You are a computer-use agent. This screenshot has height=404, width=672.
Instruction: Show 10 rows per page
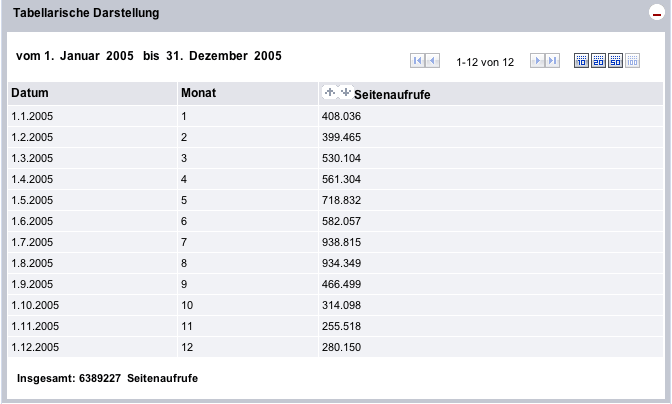tap(581, 61)
